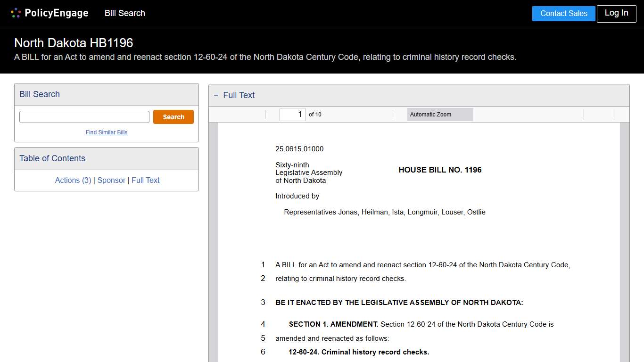Click the Log In button
The height and width of the screenshot is (362, 644).
[x=616, y=13]
